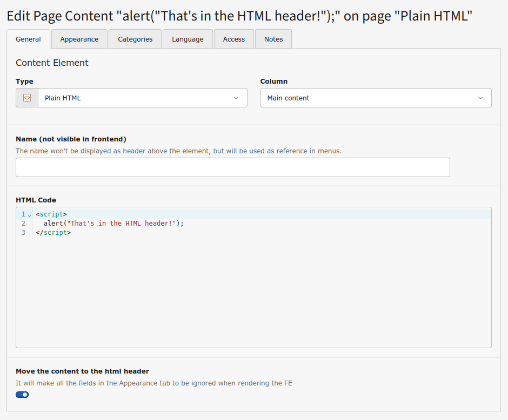Click the chevron arrow on the Type selector
The height and width of the screenshot is (420, 508).
coord(236,98)
